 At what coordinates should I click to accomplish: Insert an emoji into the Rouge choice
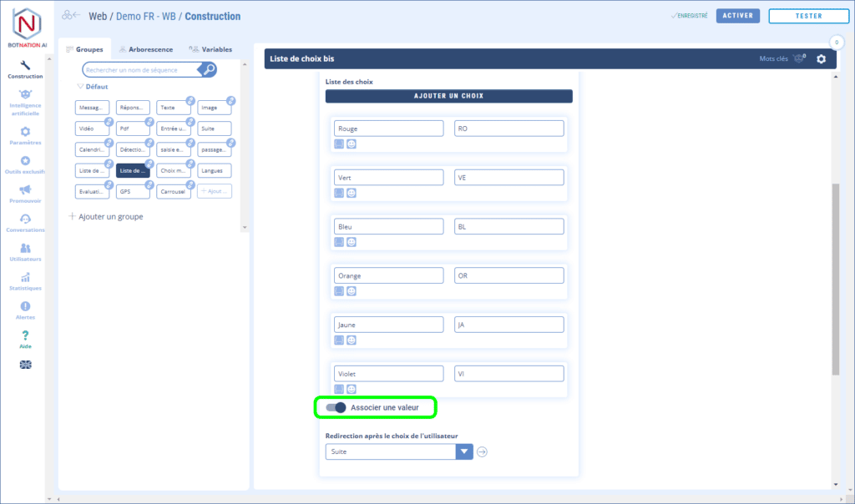[x=351, y=143]
